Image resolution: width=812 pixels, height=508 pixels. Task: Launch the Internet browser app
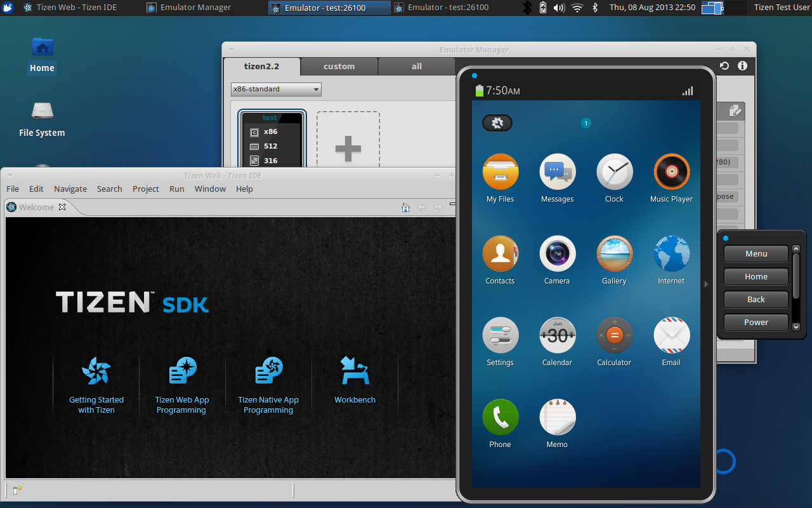click(672, 254)
